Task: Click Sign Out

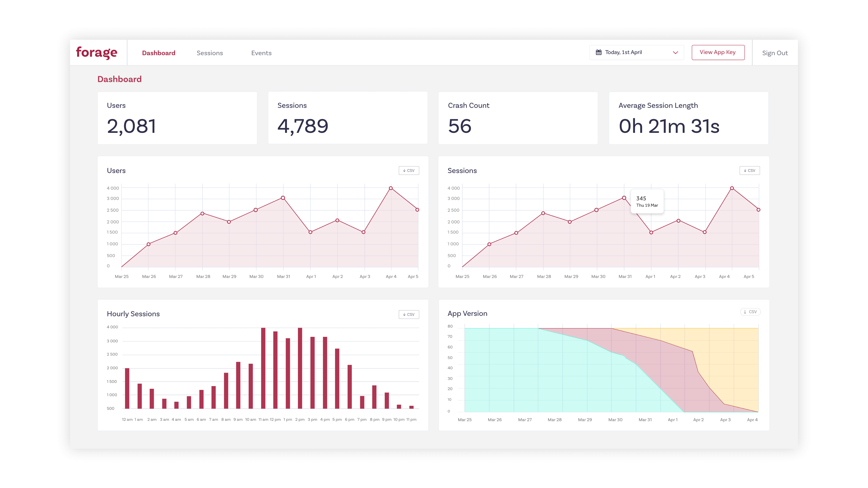Action: point(775,53)
